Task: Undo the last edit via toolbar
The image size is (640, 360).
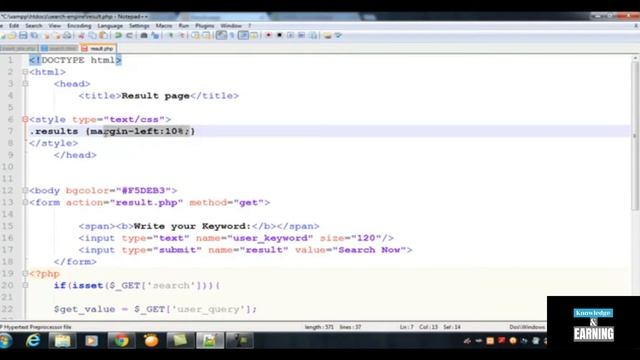Action: pyautogui.click(x=118, y=36)
